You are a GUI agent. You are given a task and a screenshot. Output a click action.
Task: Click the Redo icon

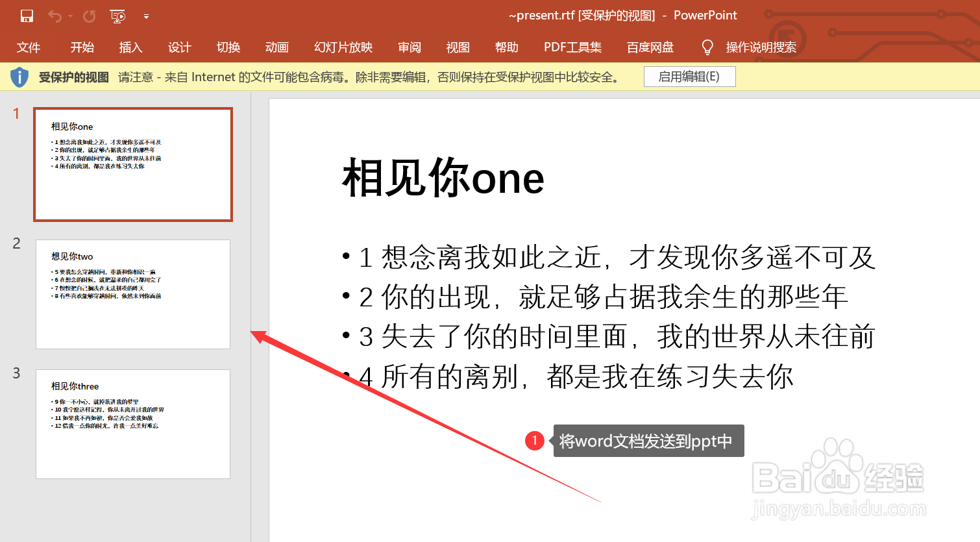[x=89, y=16]
